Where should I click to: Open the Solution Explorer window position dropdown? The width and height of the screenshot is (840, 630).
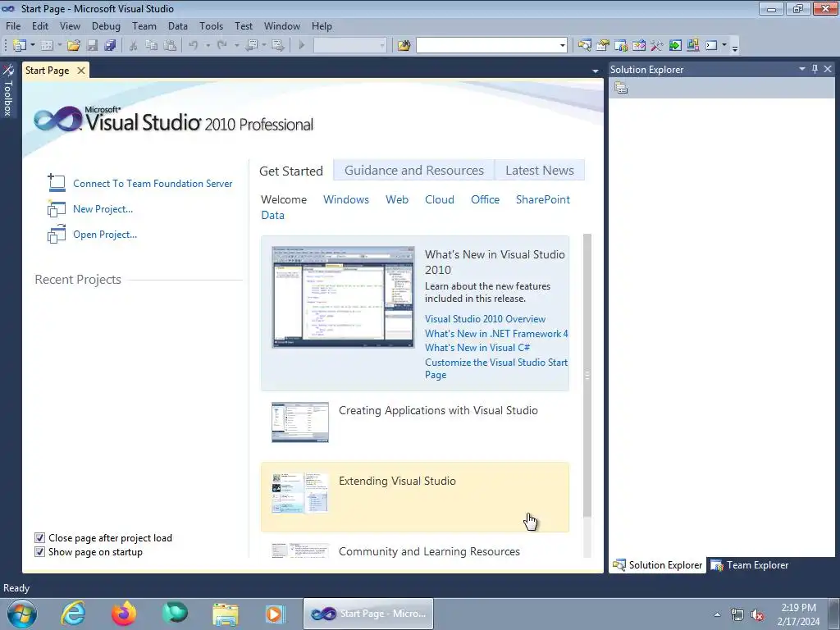click(x=802, y=69)
